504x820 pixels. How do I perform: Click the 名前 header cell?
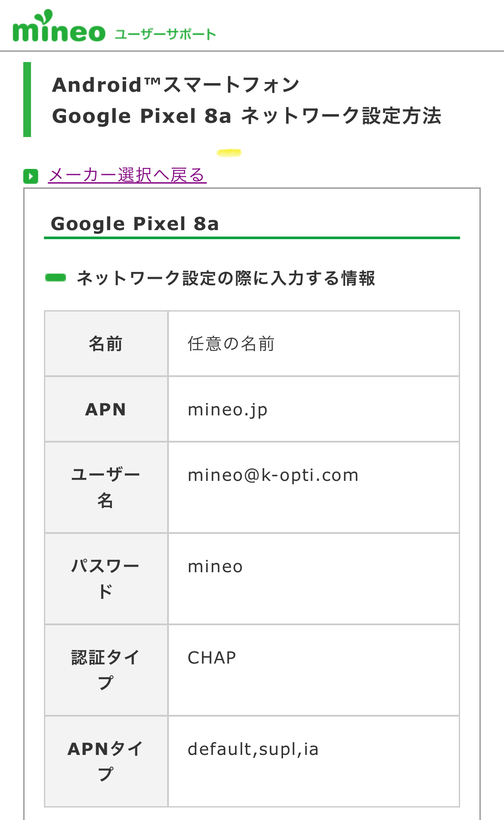106,344
